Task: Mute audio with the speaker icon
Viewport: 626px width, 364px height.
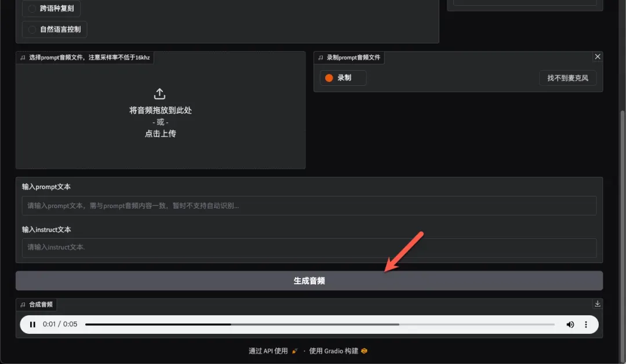Action: coord(570,325)
